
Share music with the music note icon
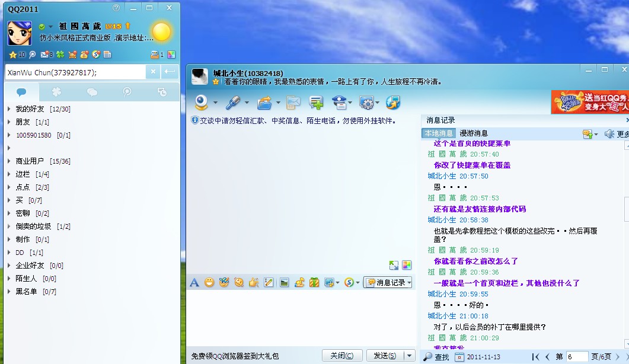[299, 283]
